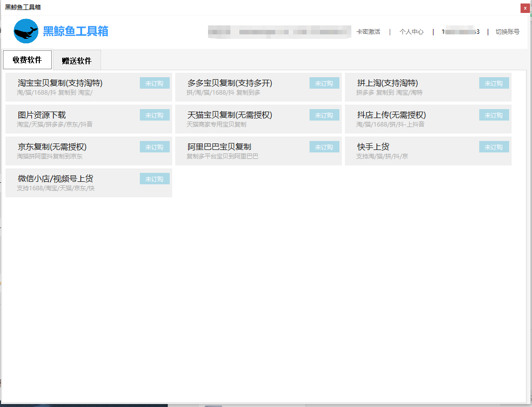Select 多多宝贝复制(支持多开) title

click(230, 83)
